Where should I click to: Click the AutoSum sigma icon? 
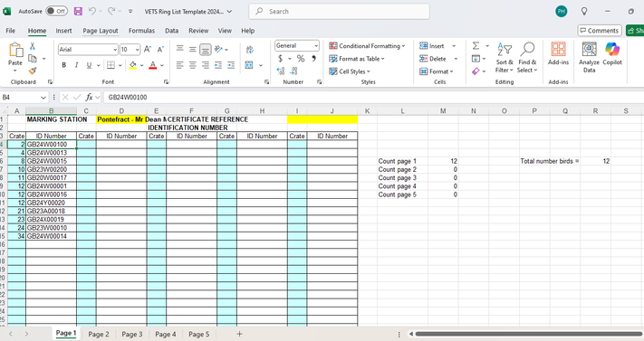[476, 45]
